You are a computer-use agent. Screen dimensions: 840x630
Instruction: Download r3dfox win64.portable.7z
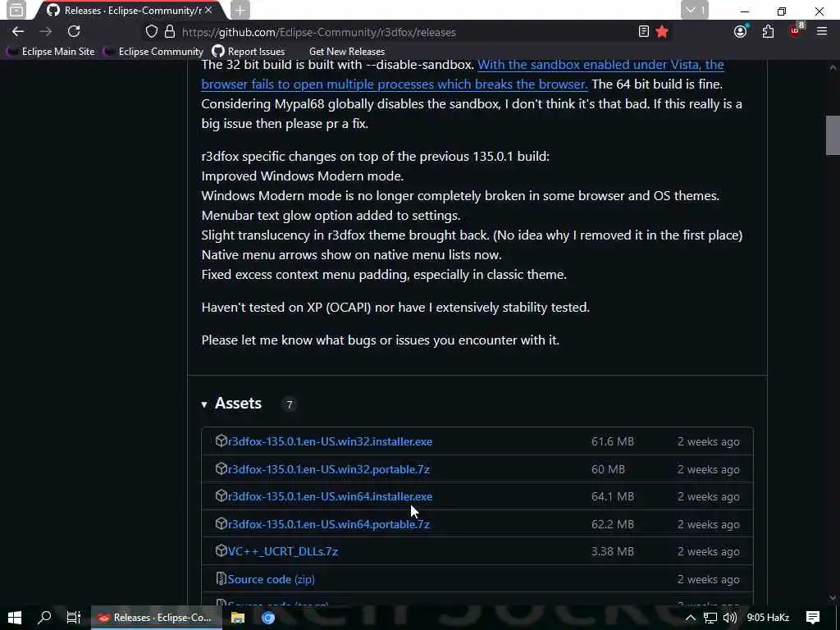tap(328, 524)
